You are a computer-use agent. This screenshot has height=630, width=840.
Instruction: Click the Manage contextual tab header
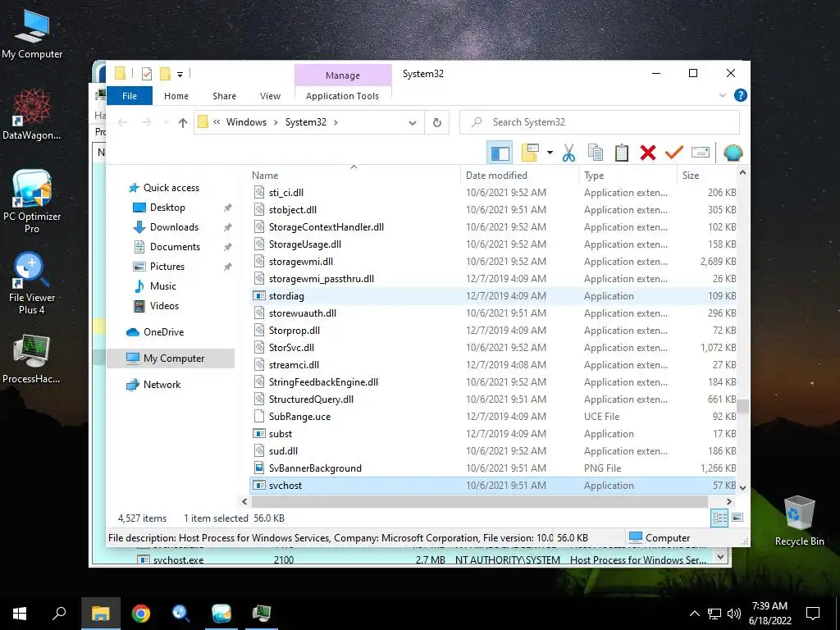pyautogui.click(x=343, y=75)
